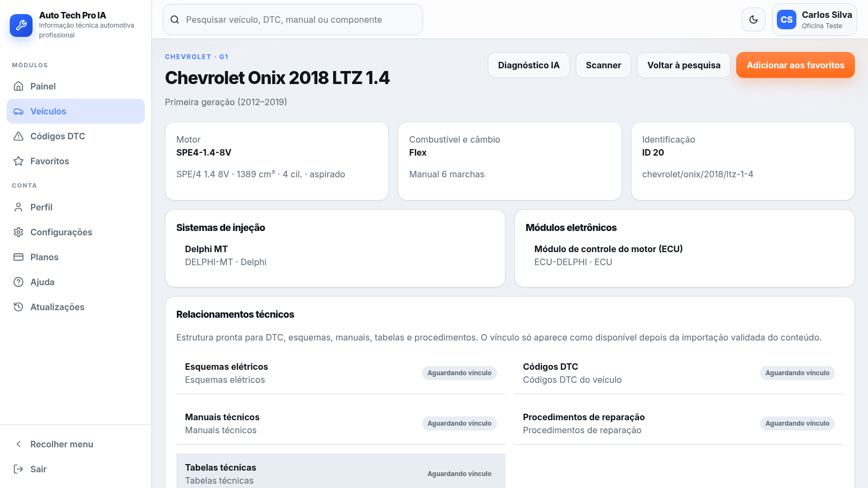The height and width of the screenshot is (488, 868).
Task: Click the Atualizações history icon
Action: pyautogui.click(x=18, y=307)
